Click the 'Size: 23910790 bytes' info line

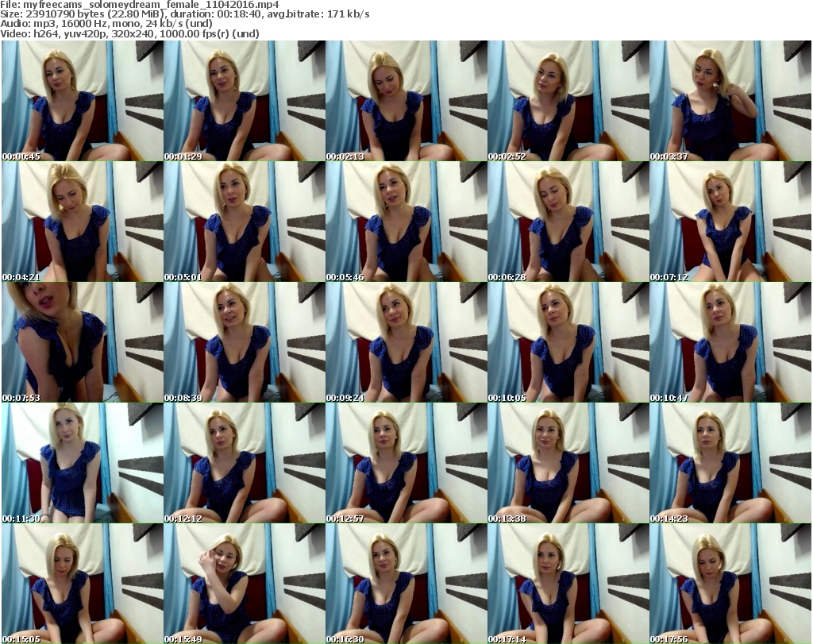click(x=185, y=14)
